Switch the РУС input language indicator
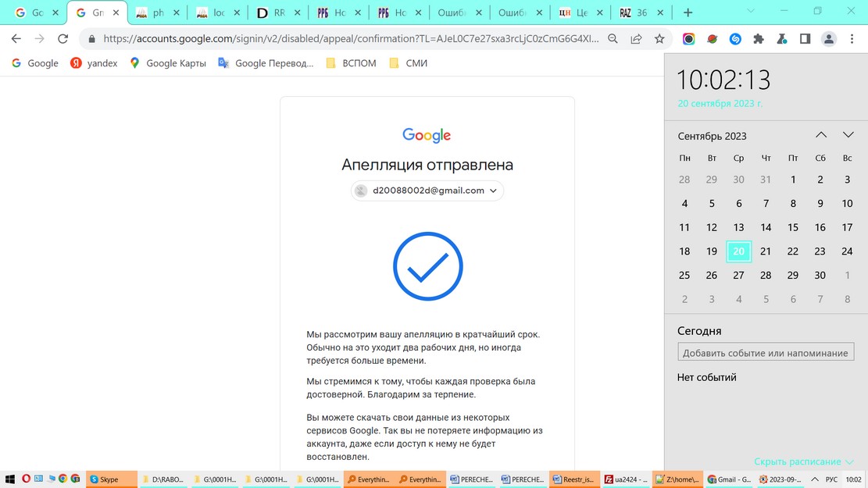The height and width of the screenshot is (488, 868). click(x=831, y=479)
